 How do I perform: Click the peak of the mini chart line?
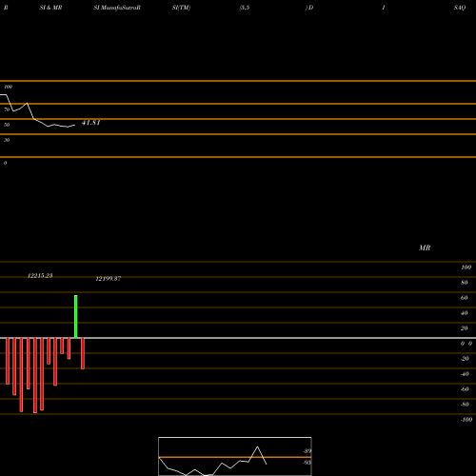pyautogui.click(x=257, y=446)
